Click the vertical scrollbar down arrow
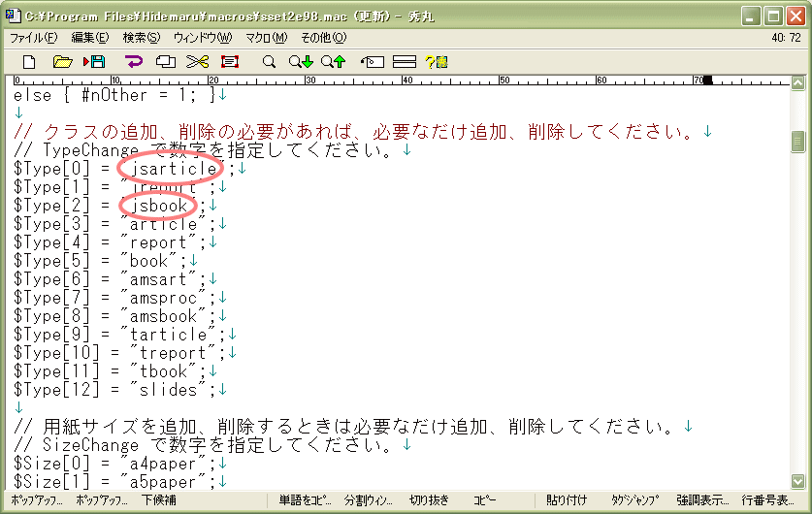The height and width of the screenshot is (514, 812). tap(798, 481)
